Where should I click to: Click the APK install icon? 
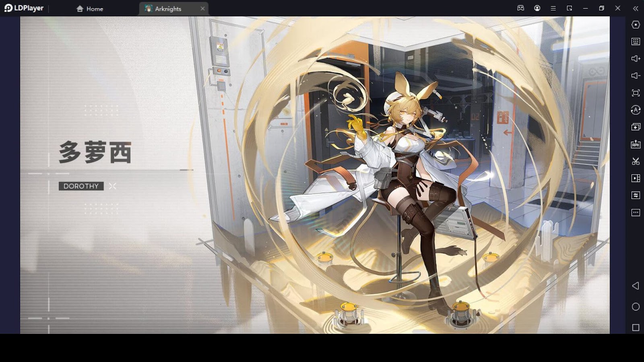[636, 144]
